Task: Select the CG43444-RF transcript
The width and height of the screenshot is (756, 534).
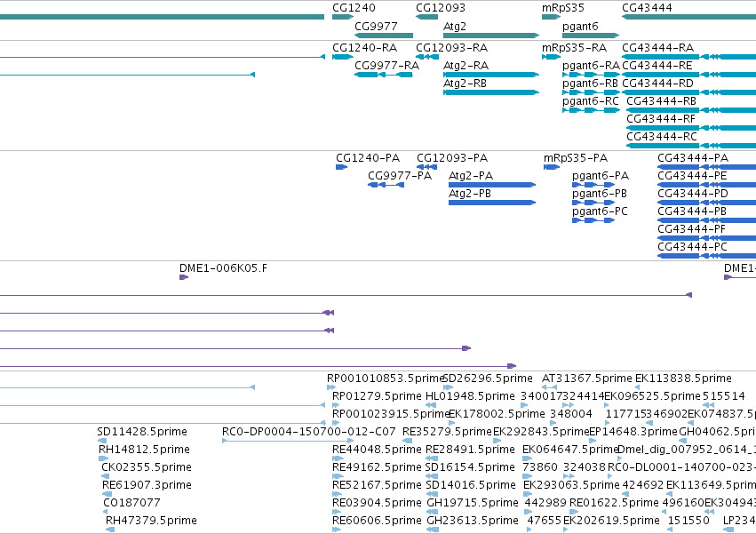Action: (x=691, y=128)
